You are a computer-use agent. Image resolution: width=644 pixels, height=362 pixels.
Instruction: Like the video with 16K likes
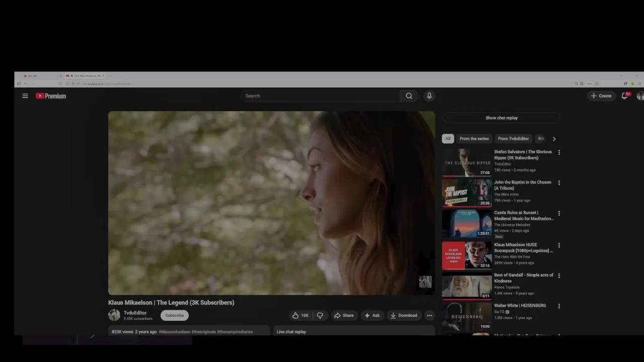pos(301,316)
